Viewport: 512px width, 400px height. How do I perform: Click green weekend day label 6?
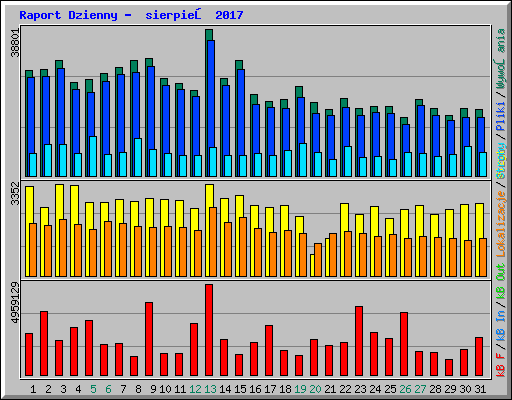[x=108, y=389]
